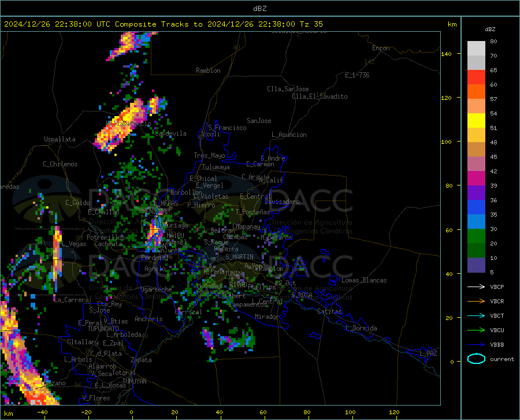Pick the magenta 42 dBZ swatch
Viewport: 520px width, 420px height.
pos(476,179)
